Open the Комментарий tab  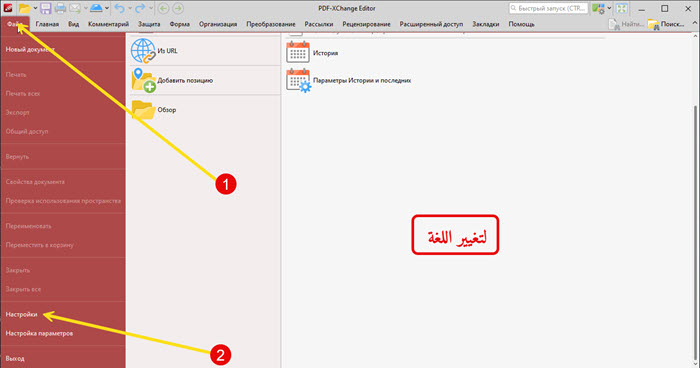point(108,24)
